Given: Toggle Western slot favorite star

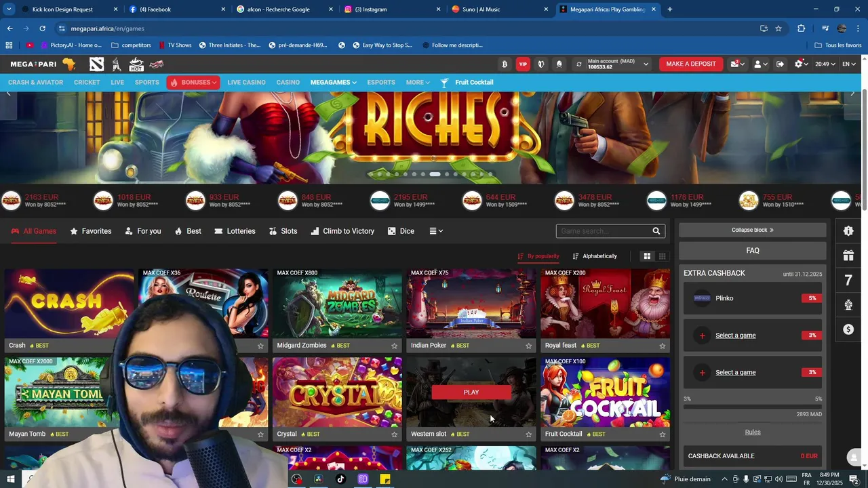Looking at the screenshot, I should pos(528,434).
